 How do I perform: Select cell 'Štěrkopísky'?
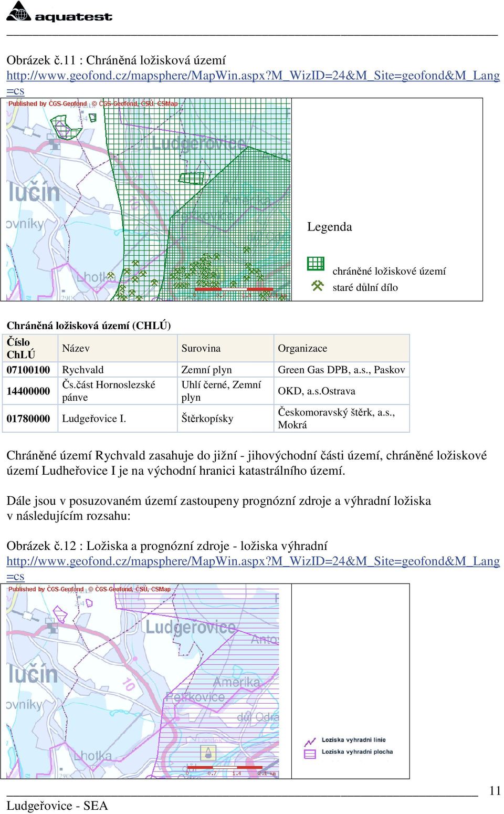pyautogui.click(x=207, y=419)
